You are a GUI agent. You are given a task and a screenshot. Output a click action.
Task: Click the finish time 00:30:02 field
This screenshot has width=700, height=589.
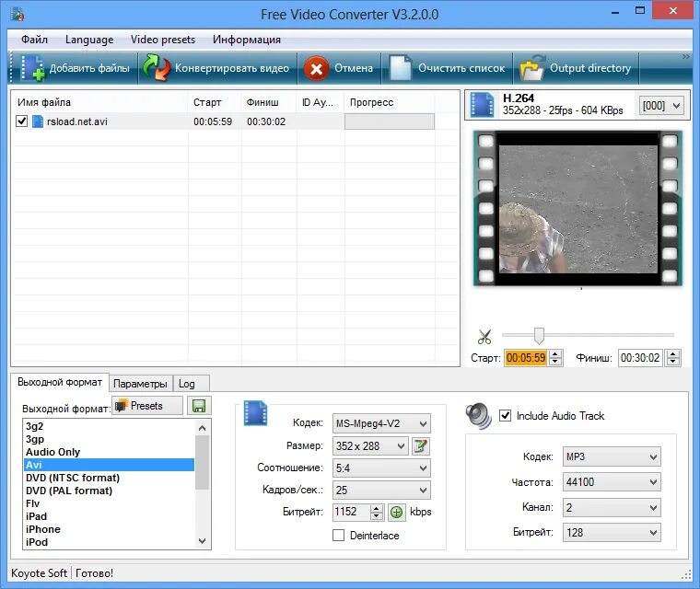[640, 358]
